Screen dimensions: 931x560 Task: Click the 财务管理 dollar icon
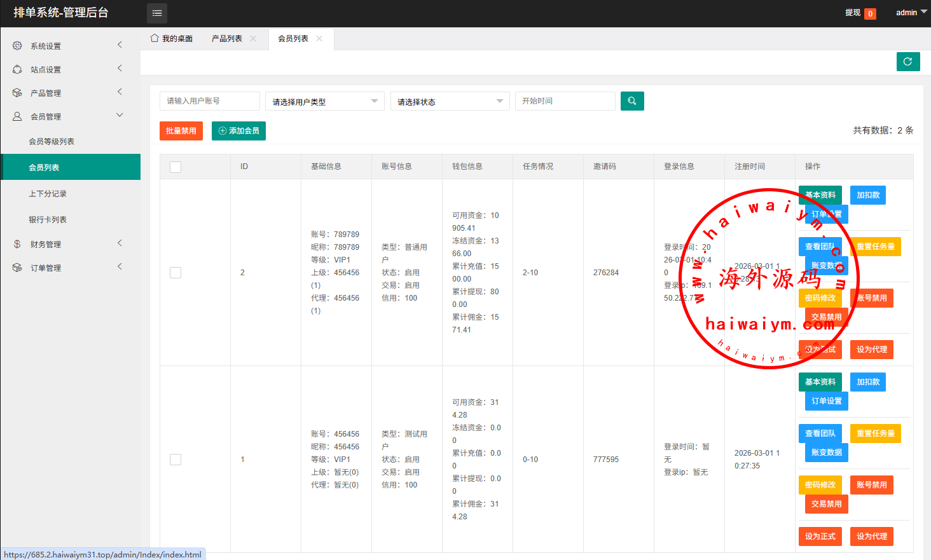[x=17, y=244]
